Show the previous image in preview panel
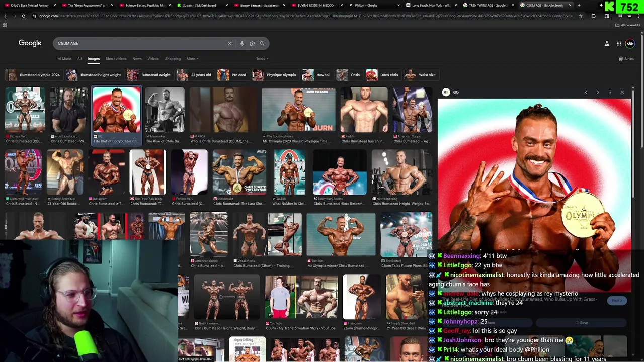This screenshot has width=644, height=362. point(586,92)
